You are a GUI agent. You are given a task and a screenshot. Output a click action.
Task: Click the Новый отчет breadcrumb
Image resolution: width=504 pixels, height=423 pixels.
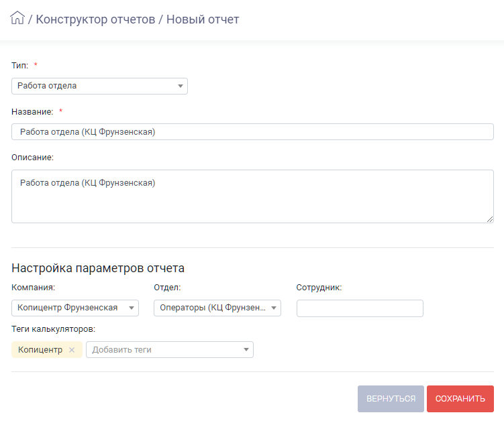(x=203, y=19)
